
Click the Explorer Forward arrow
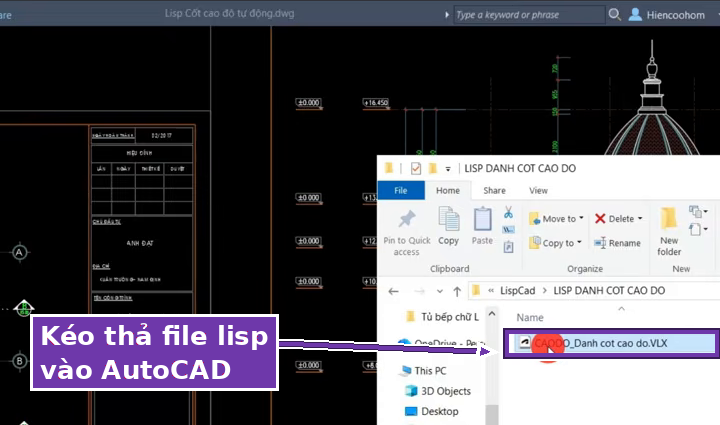tap(419, 291)
